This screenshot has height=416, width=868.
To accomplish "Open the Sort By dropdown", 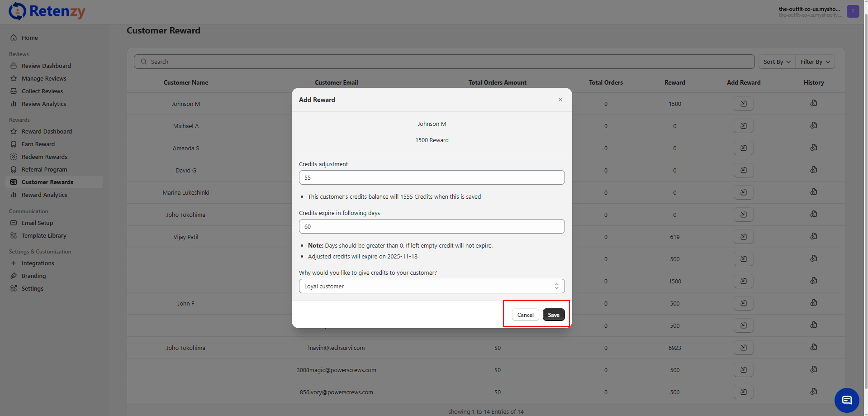I will (777, 62).
